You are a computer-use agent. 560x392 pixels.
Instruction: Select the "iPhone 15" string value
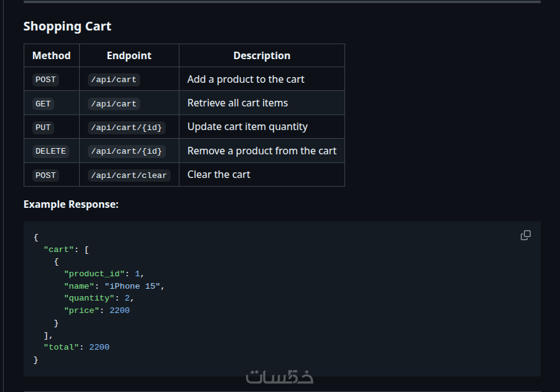point(133,286)
